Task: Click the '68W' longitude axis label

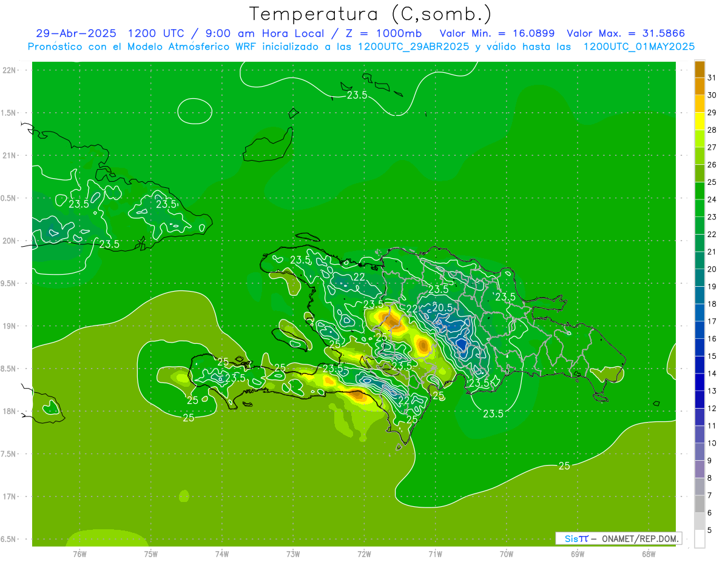Action: tap(649, 554)
